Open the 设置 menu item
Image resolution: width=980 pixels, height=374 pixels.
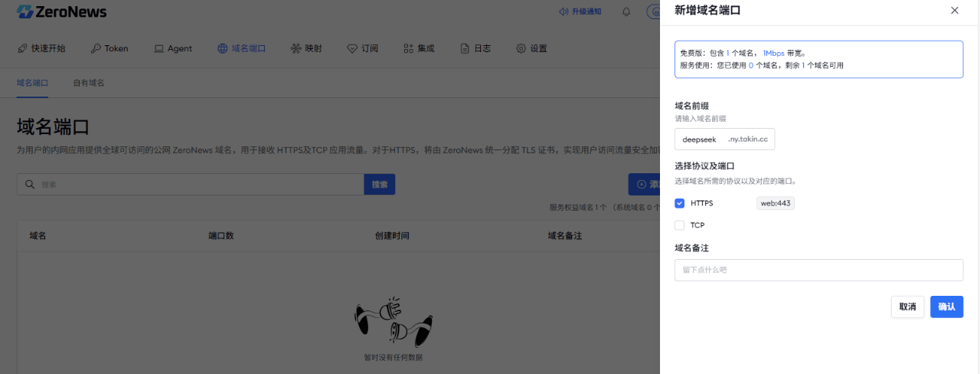[x=531, y=48]
